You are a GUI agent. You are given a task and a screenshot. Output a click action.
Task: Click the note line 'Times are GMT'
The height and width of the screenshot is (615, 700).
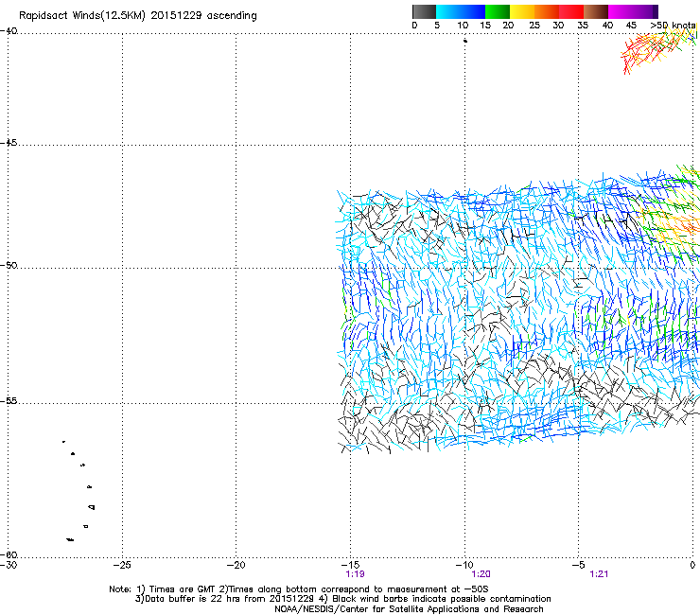[183, 589]
